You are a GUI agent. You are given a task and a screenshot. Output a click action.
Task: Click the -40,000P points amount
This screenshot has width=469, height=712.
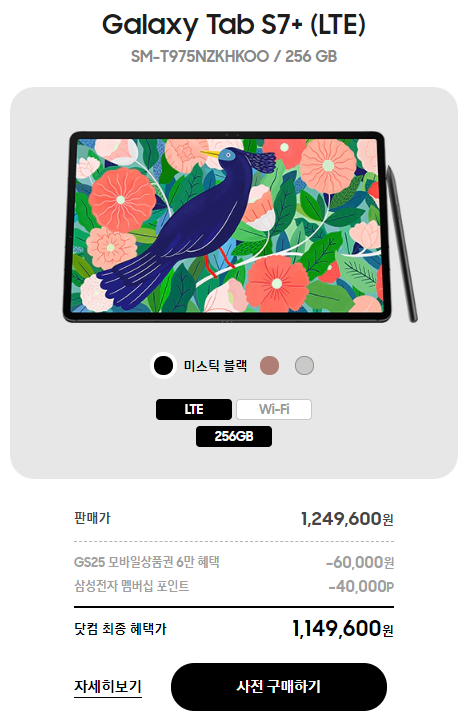pyautogui.click(x=361, y=586)
